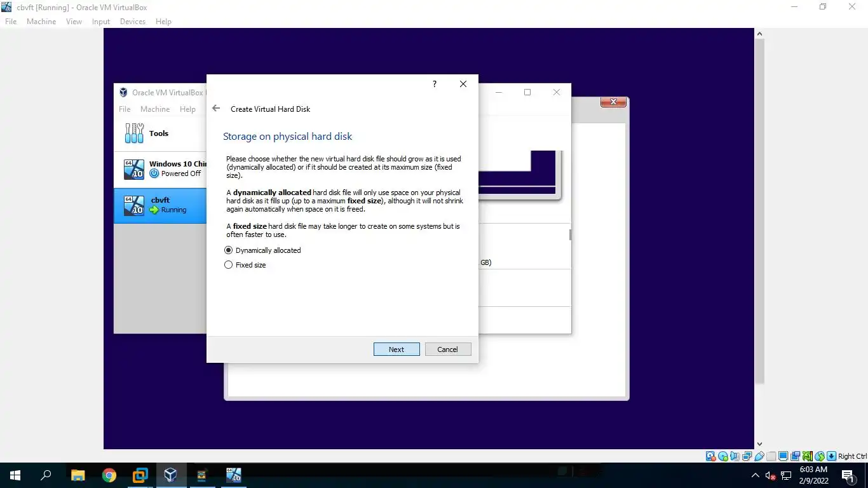Viewport: 868px width, 488px height.
Task: Click CPU activity indicator icon
Action: pos(808,456)
